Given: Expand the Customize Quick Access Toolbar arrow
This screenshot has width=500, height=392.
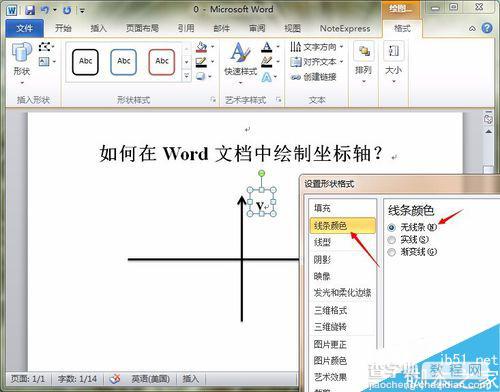Looking at the screenshot, I should pyautogui.click(x=82, y=11).
